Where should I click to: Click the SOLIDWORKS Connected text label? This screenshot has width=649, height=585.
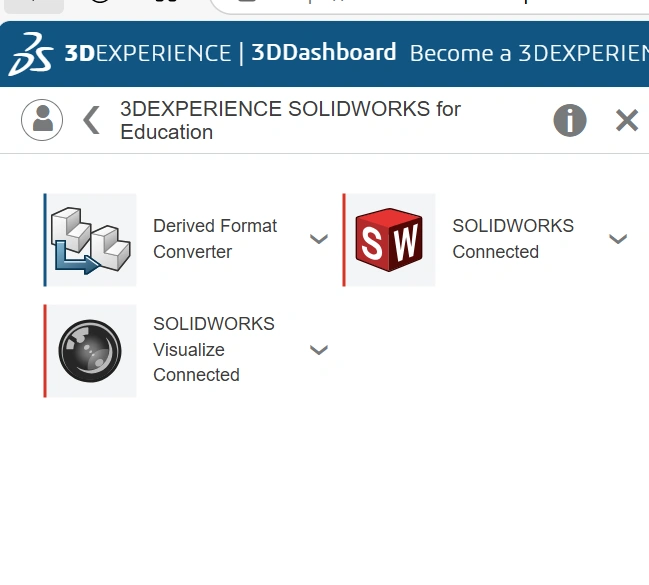coord(513,239)
